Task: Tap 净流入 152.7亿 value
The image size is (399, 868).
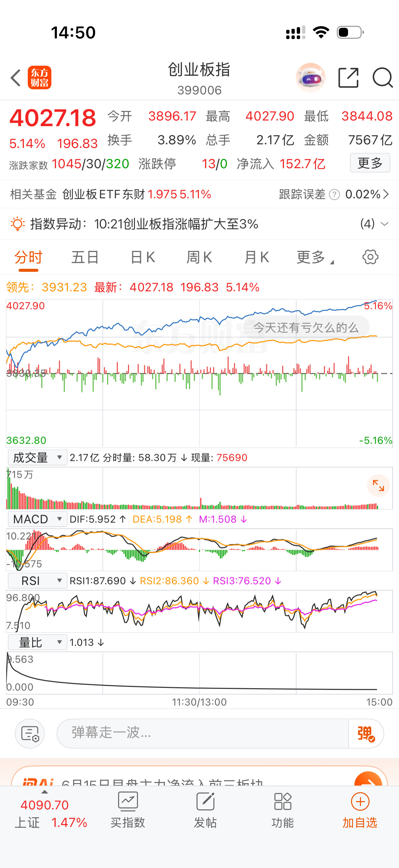Action: coord(302,164)
